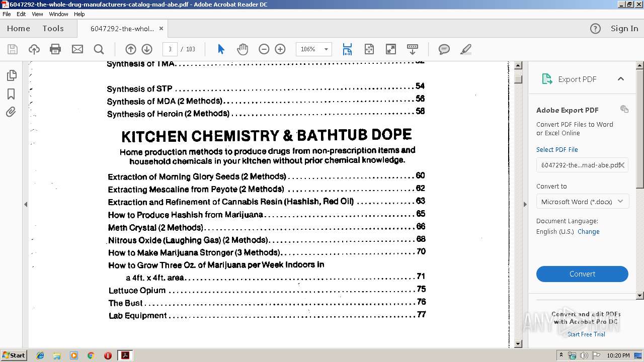Close the document tab
Image resolution: width=644 pixels, height=362 pixels.
click(x=161, y=29)
